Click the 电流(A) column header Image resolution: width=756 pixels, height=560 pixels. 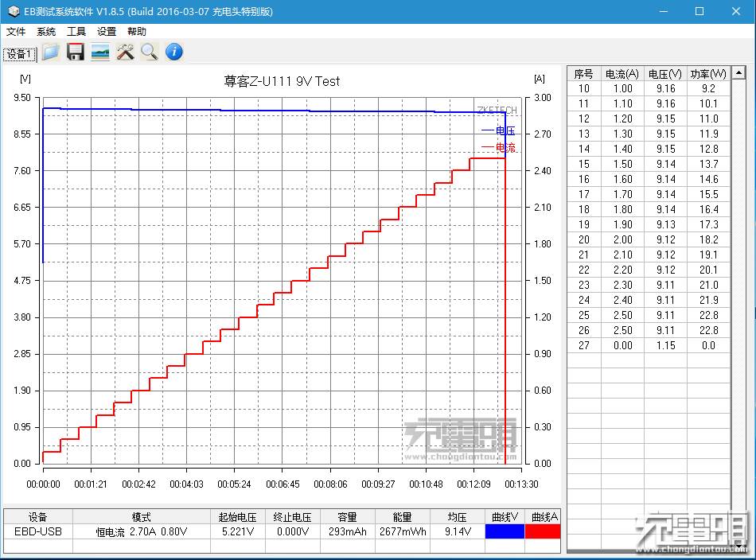(x=622, y=74)
